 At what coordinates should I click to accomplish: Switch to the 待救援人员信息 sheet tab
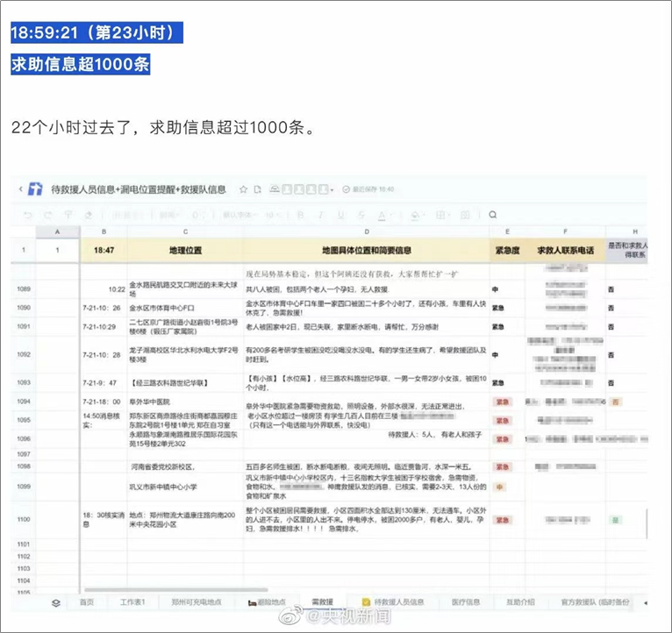click(393, 602)
